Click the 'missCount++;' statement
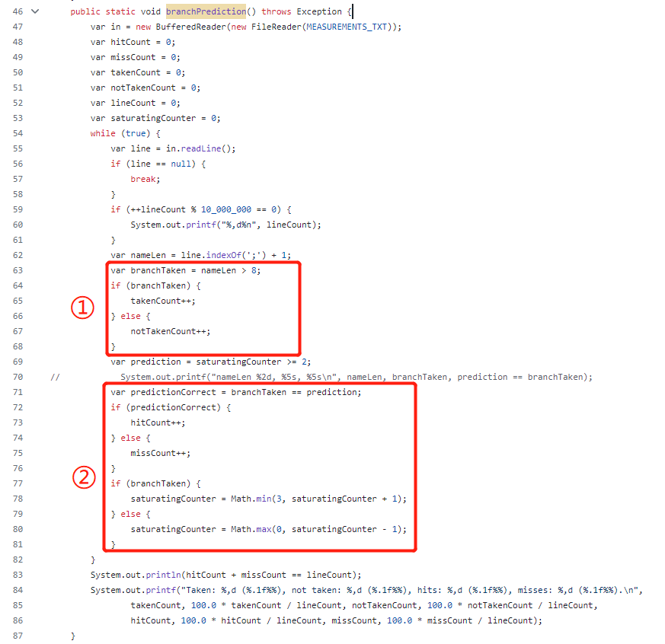Screen dimensions: 665x644 pos(160,454)
